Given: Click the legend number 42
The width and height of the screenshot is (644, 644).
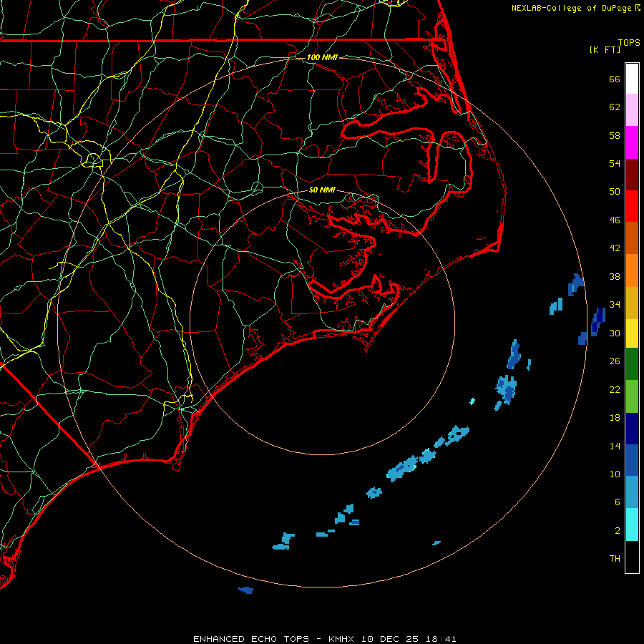Looking at the screenshot, I should pyautogui.click(x=615, y=248).
